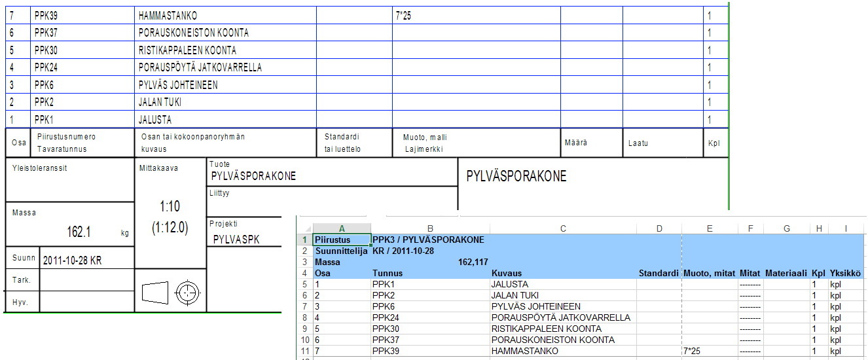The width and height of the screenshot is (868, 360).
Task: Click the PYLVASPK project field
Action: pyautogui.click(x=236, y=240)
